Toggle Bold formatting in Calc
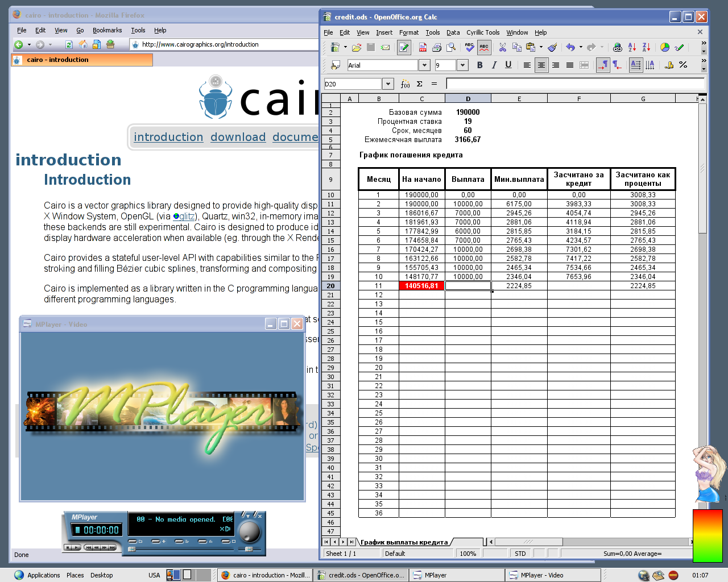The width and height of the screenshot is (728, 582). pos(479,65)
